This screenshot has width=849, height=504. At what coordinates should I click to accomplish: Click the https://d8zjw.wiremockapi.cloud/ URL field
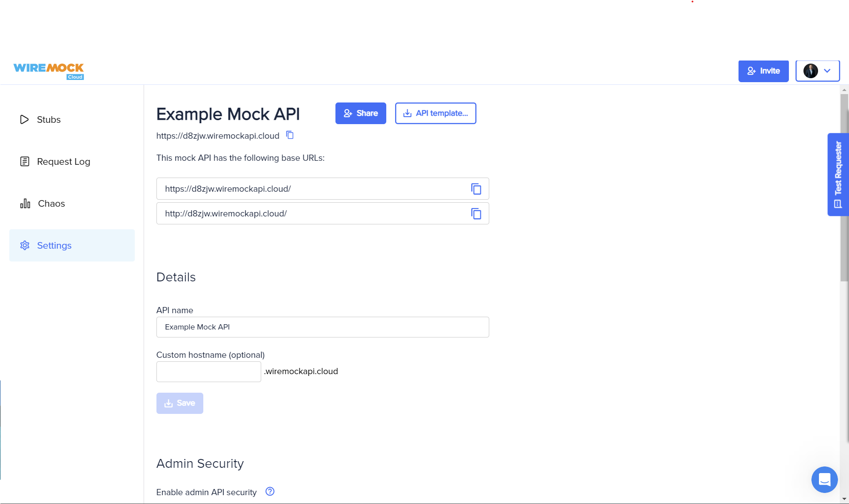pos(323,189)
